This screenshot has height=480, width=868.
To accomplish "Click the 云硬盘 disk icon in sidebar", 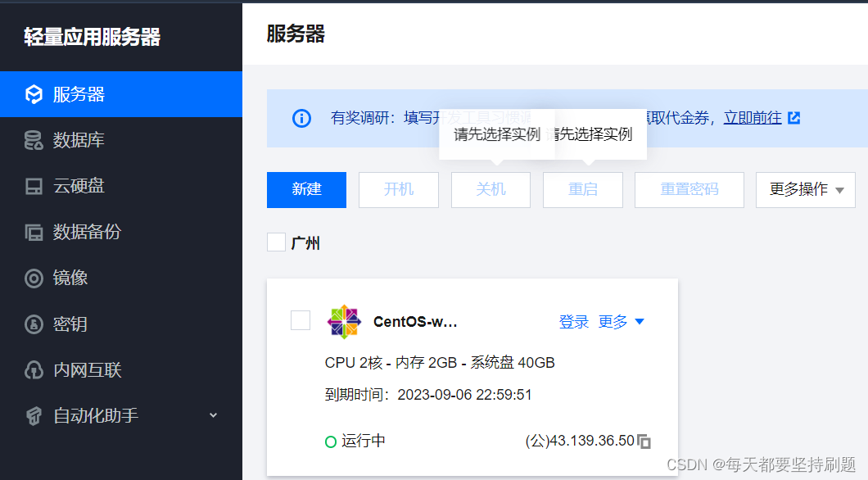I will [x=34, y=187].
